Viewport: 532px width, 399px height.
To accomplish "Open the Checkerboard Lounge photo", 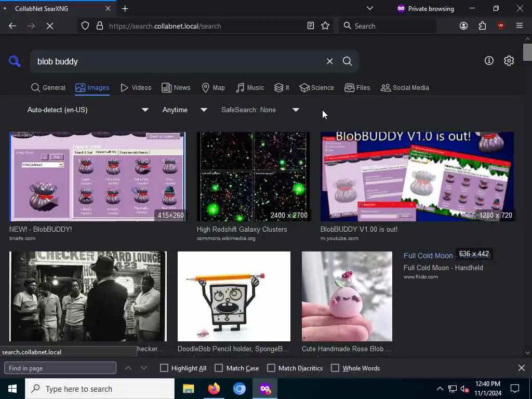I will (x=88, y=296).
